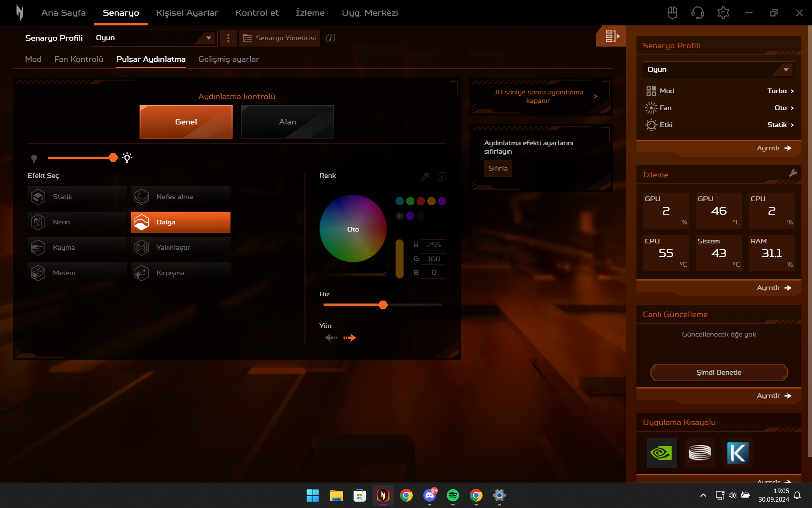This screenshot has width=812, height=508.
Task: Click the Alan lighting control button
Action: (288, 122)
